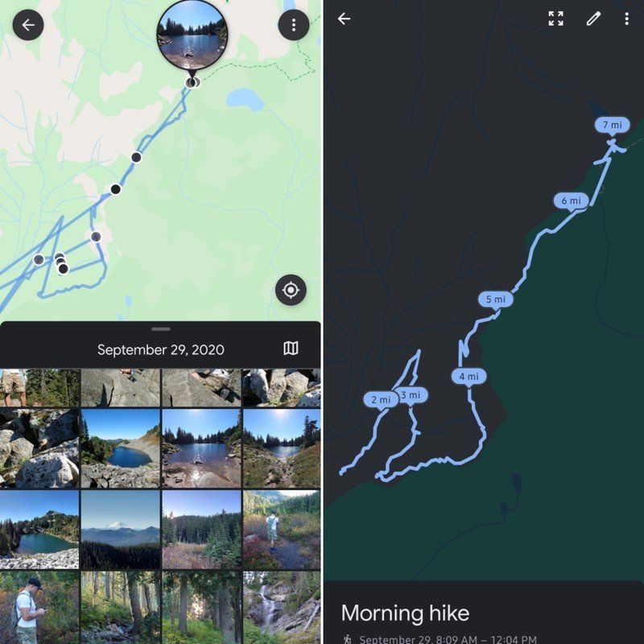Select the 5 mi route marker

coord(496,299)
